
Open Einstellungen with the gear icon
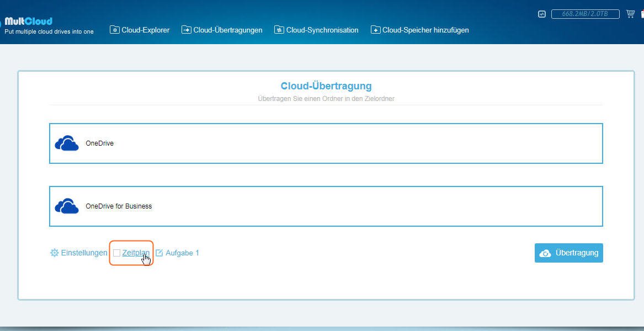pos(78,253)
